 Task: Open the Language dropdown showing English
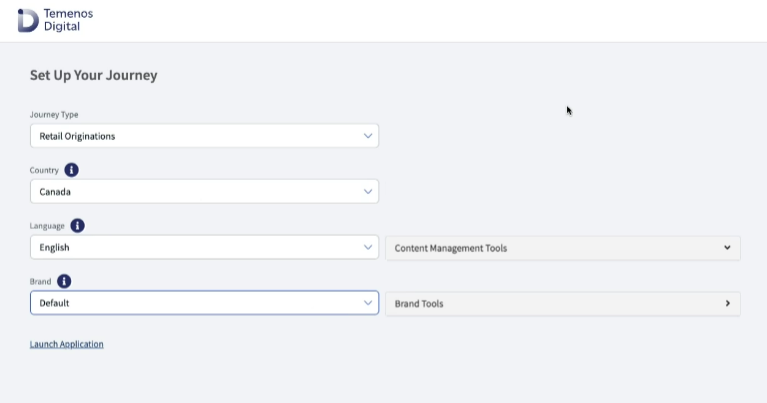click(x=200, y=247)
